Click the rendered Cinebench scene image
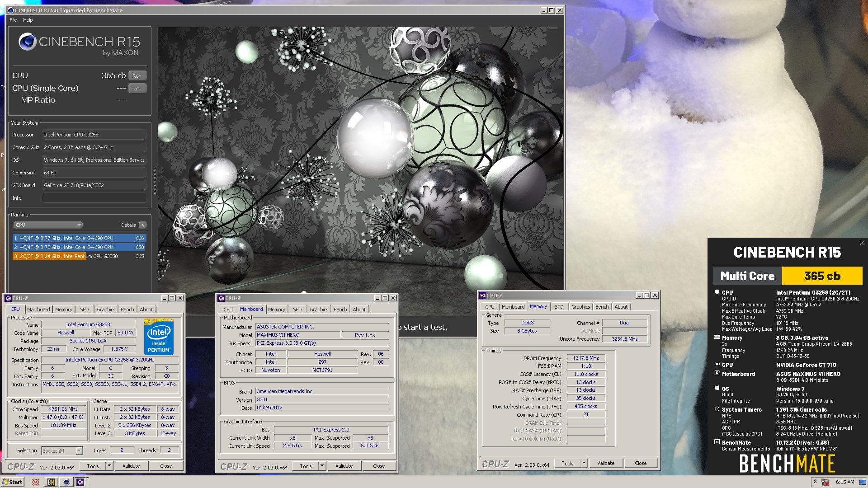 pos(360,158)
